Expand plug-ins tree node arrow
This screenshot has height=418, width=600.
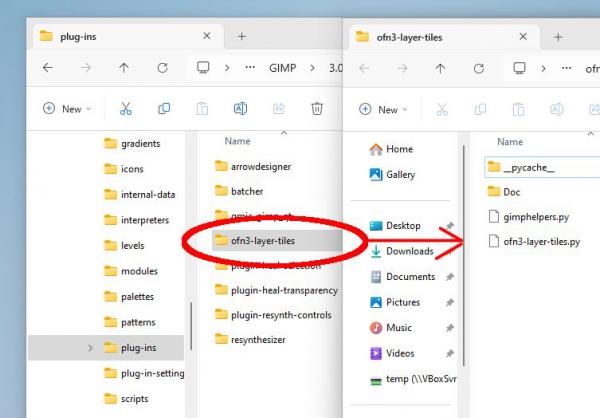pyautogui.click(x=90, y=348)
